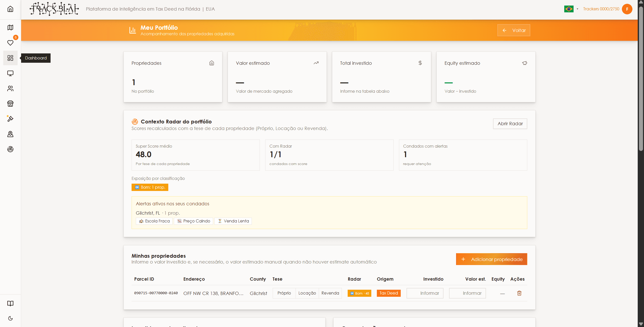Click the page vertical scrollbar
The width and height of the screenshot is (644, 327).
[x=641, y=78]
